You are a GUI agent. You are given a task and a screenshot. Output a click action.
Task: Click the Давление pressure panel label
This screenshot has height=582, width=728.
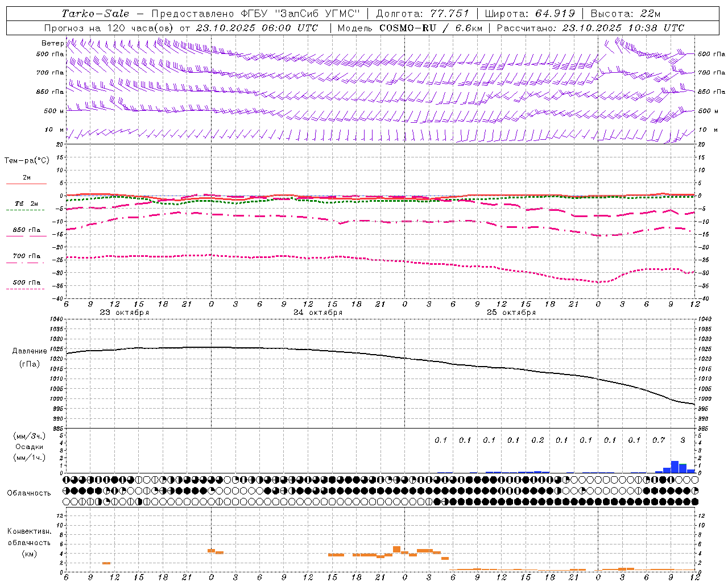30,351
